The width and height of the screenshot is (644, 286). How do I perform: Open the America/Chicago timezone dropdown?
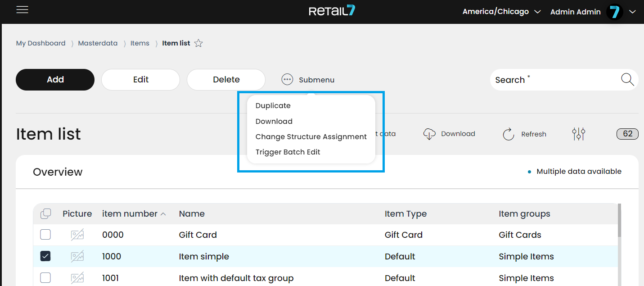tap(501, 12)
